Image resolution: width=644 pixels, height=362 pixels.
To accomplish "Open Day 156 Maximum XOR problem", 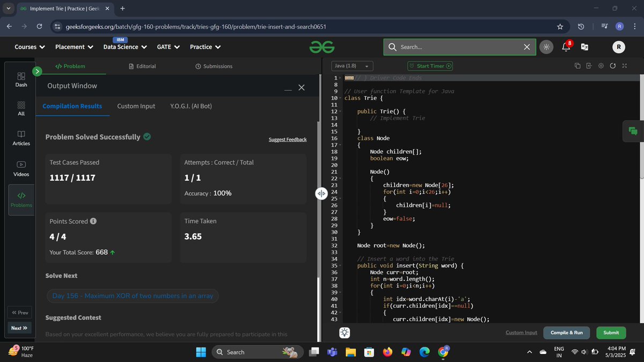I will click(x=133, y=295).
